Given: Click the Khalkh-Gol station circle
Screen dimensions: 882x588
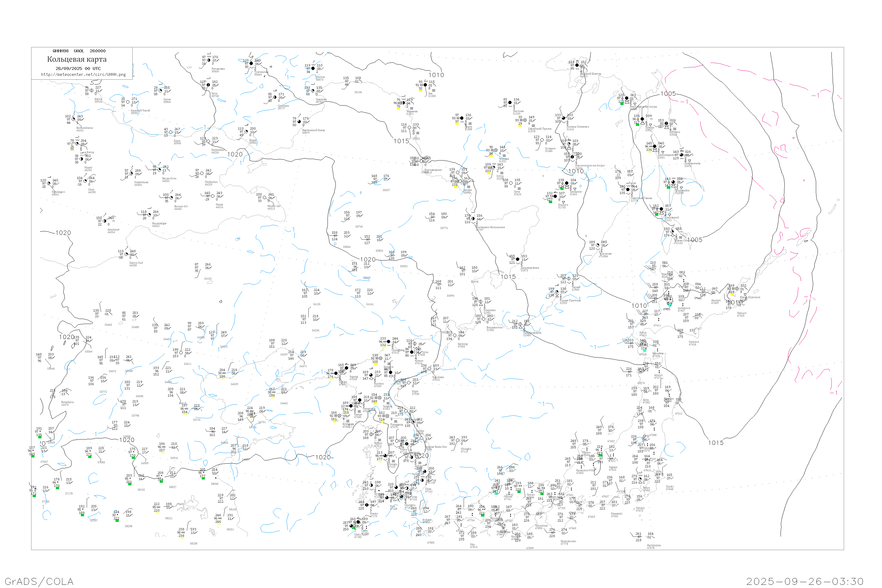Looking at the screenshot, I should [265, 198].
